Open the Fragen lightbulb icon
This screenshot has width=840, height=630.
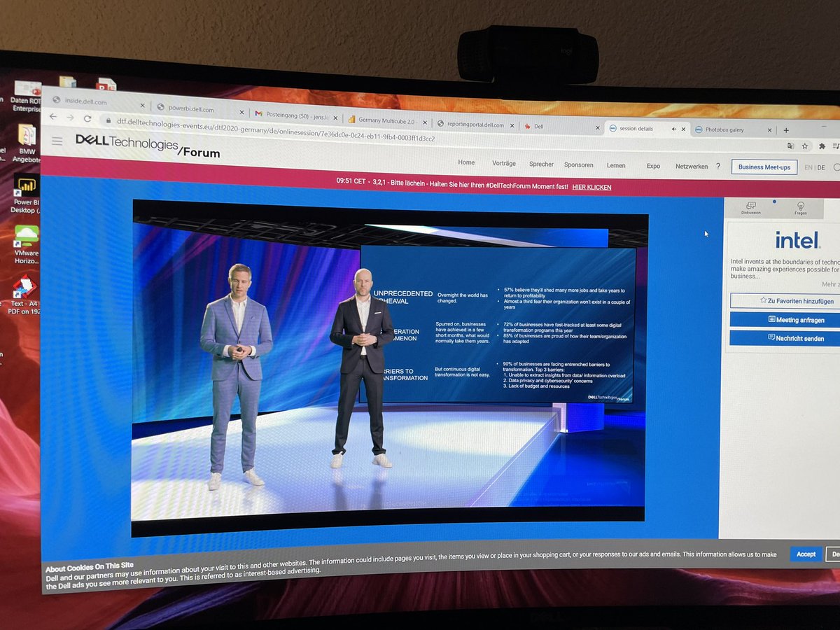click(x=800, y=209)
